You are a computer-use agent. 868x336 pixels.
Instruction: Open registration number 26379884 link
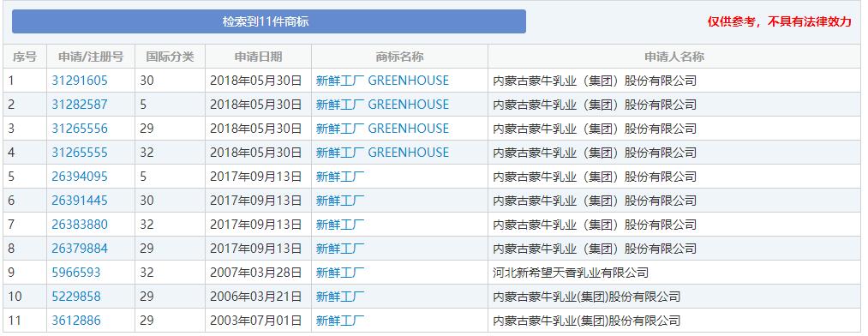click(x=80, y=249)
